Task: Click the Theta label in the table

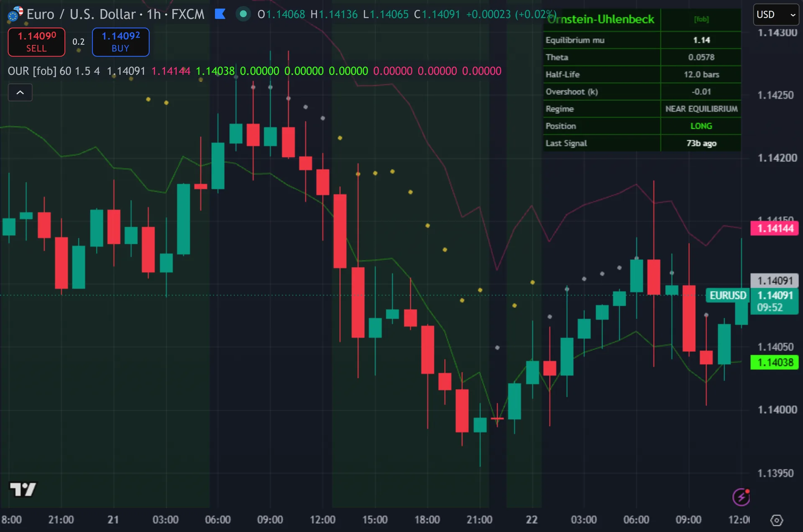Action: point(557,57)
